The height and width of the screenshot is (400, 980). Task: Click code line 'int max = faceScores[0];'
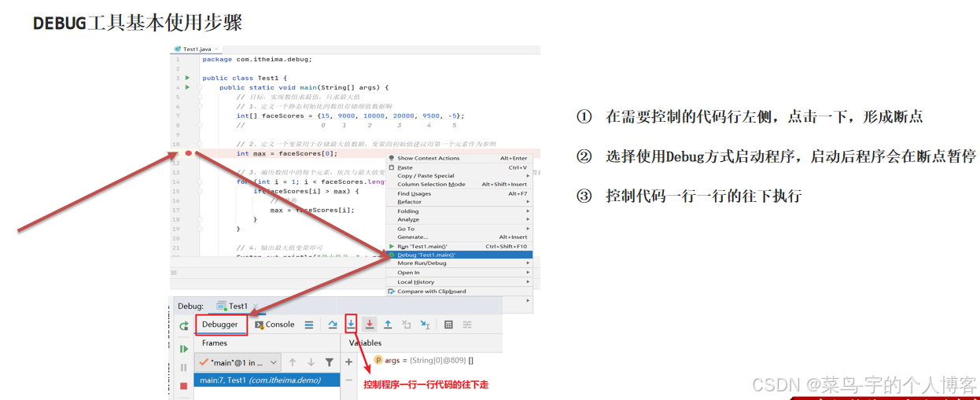(x=287, y=153)
